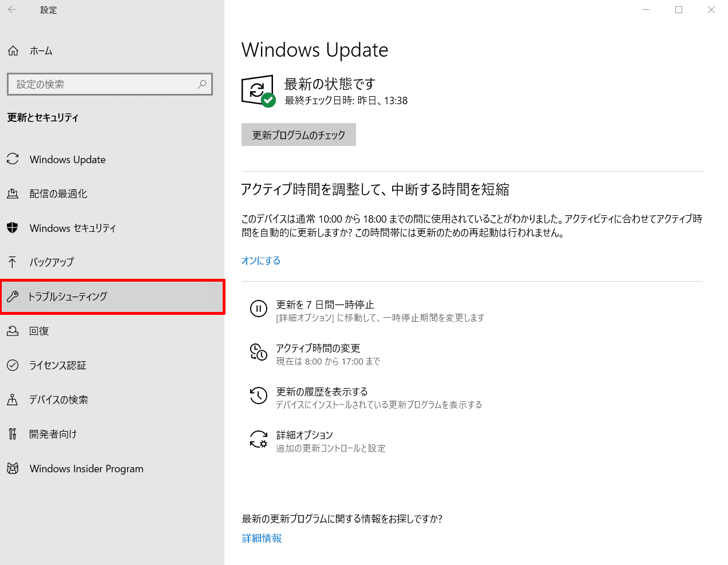The image size is (728, 565).
Task: Click the clock icon for アクティブ時間の変更
Action: (259, 352)
